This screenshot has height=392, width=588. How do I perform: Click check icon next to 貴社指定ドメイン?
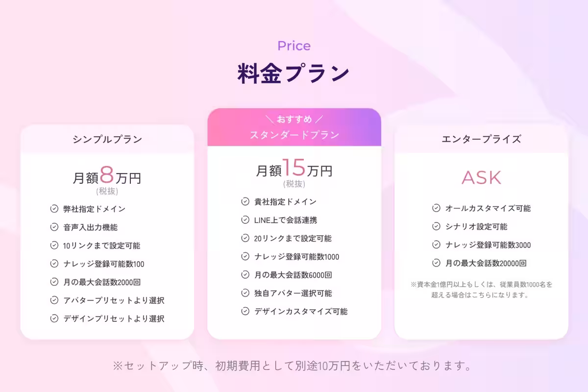pos(245,201)
